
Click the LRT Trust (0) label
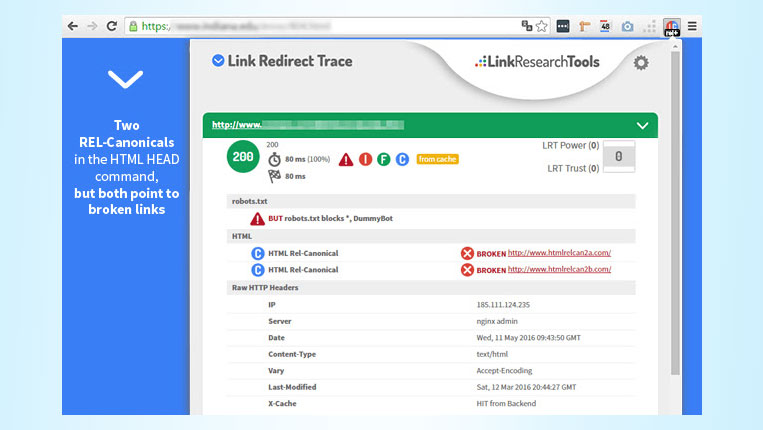573,168
